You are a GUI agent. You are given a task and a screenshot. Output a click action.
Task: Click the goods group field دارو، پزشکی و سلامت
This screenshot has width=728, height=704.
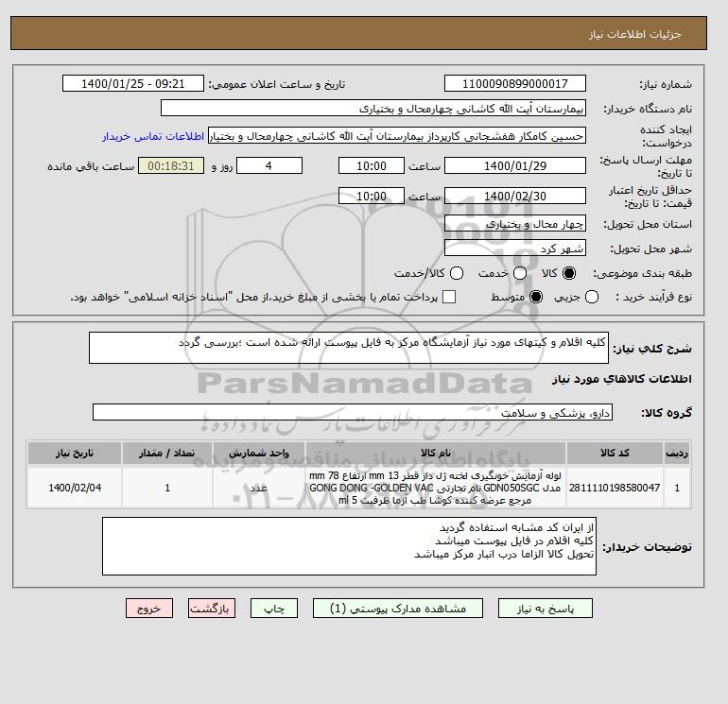tap(353, 412)
